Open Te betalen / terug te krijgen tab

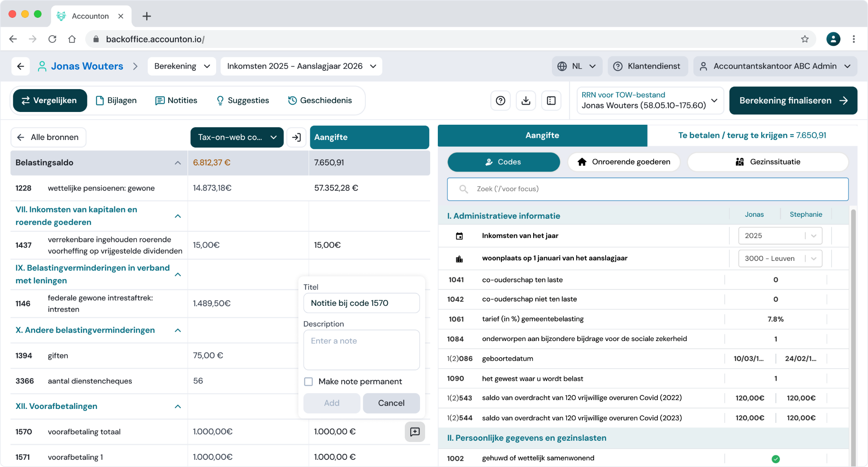(752, 135)
